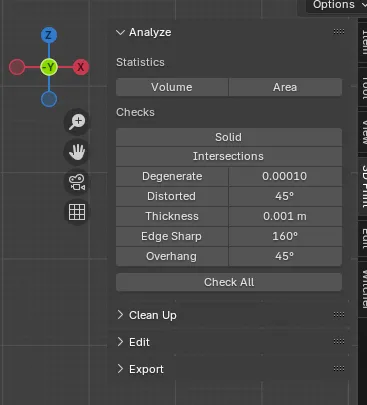Click the Thickness 0.001 m value field
The height and width of the screenshot is (405, 367).
[285, 216]
